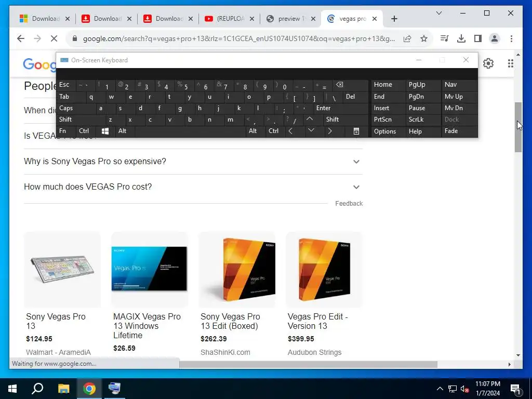Expand 'Why is Sony Vegas Pro so expensive?'
The height and width of the screenshot is (399, 532).
pyautogui.click(x=193, y=162)
